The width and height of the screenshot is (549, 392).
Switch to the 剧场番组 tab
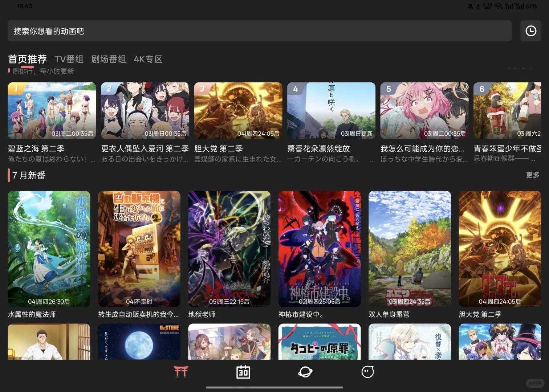109,59
